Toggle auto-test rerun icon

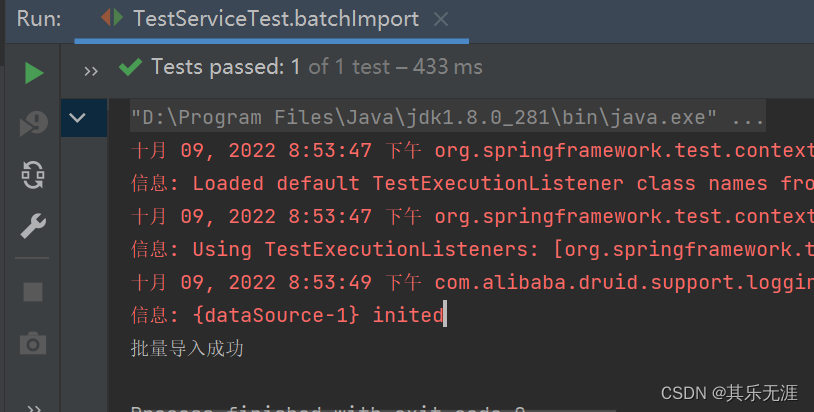[34, 176]
